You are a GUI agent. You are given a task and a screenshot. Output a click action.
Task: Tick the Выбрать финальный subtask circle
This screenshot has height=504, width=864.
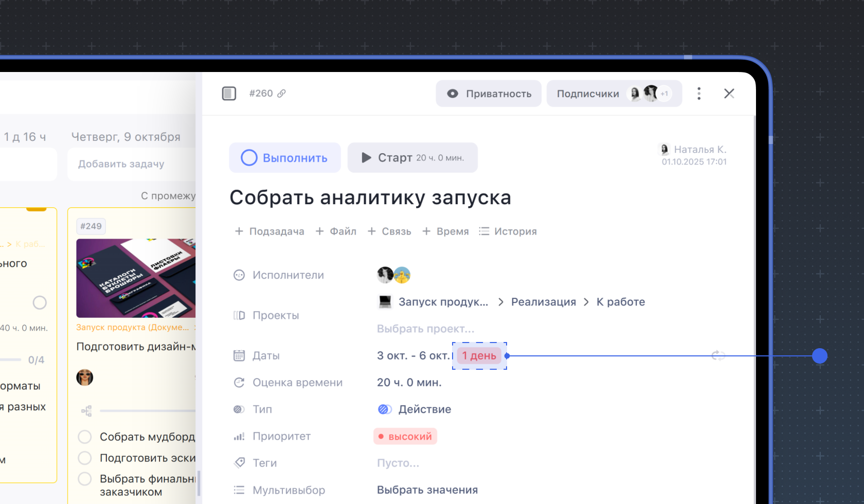pyautogui.click(x=85, y=479)
